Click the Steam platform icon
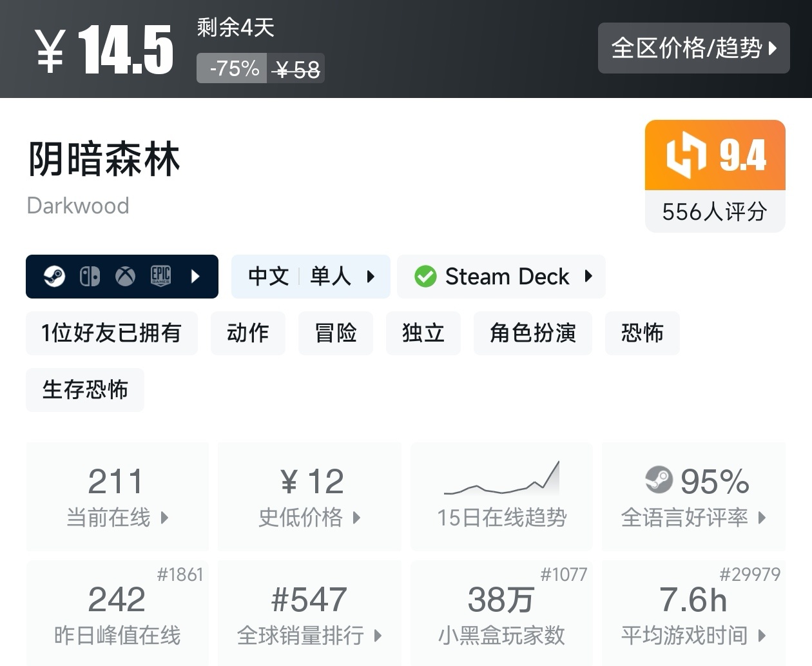 click(x=54, y=277)
